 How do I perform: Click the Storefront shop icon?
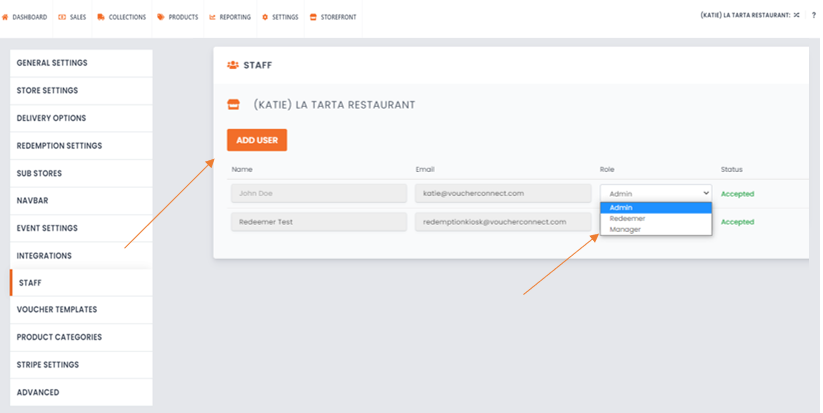coord(313,17)
